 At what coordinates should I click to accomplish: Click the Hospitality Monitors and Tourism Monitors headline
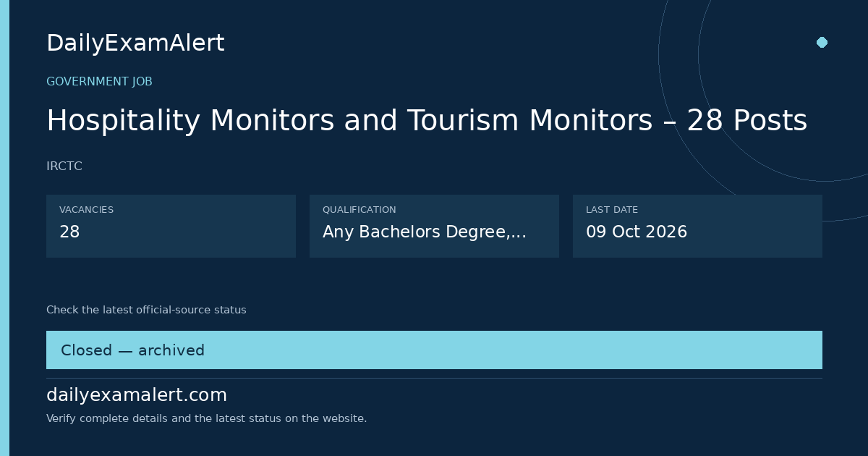click(427, 120)
